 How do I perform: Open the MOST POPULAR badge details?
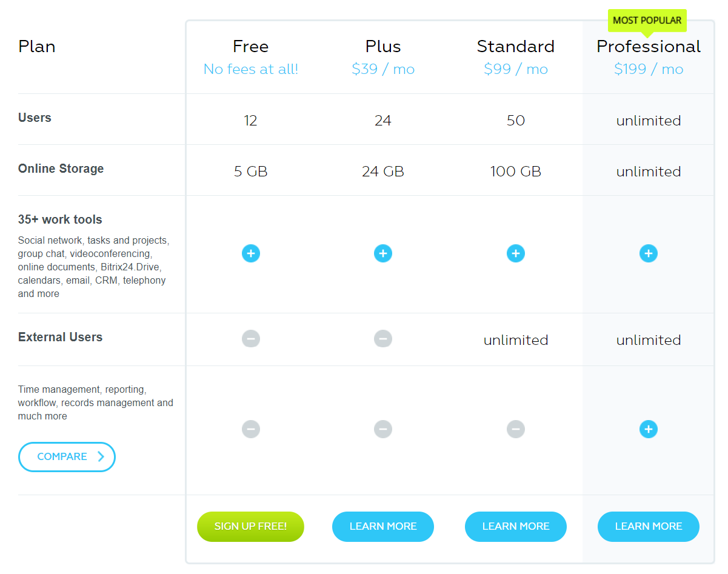(x=647, y=20)
